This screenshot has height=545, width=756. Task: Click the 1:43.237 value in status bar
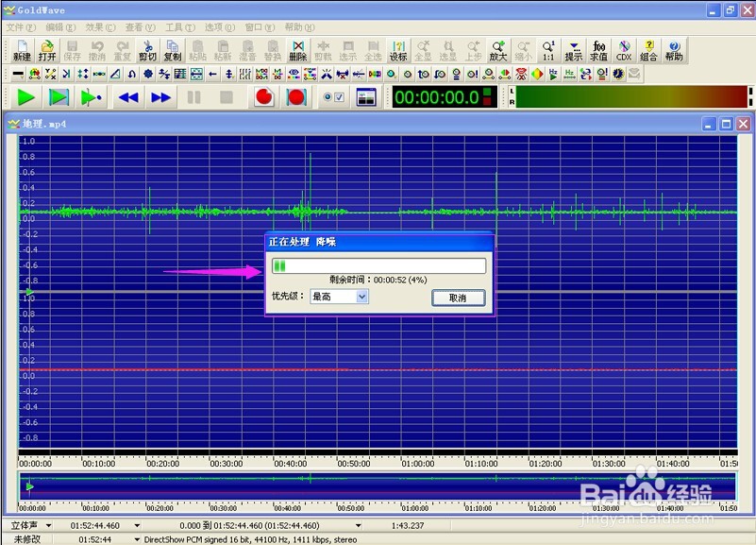(x=408, y=526)
